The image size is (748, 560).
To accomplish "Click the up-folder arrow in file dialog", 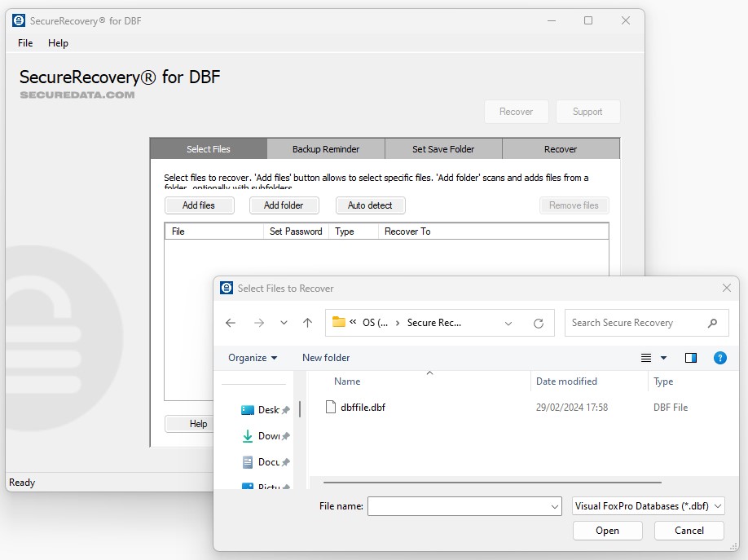I will pos(307,323).
